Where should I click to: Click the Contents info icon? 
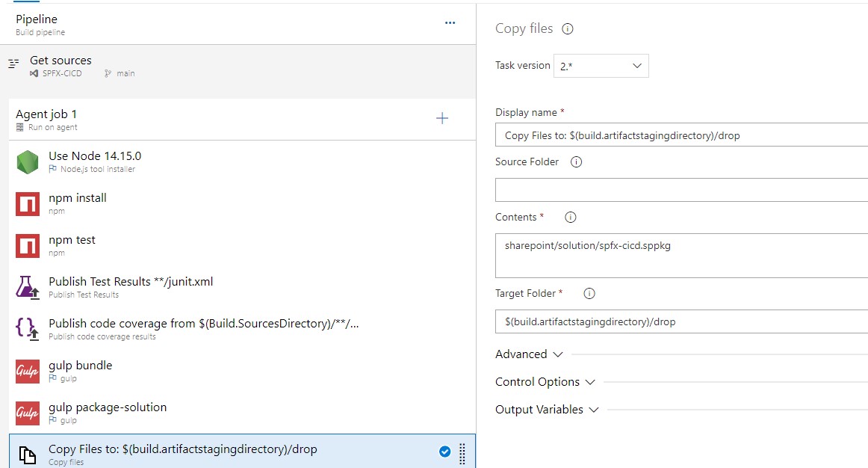click(571, 218)
